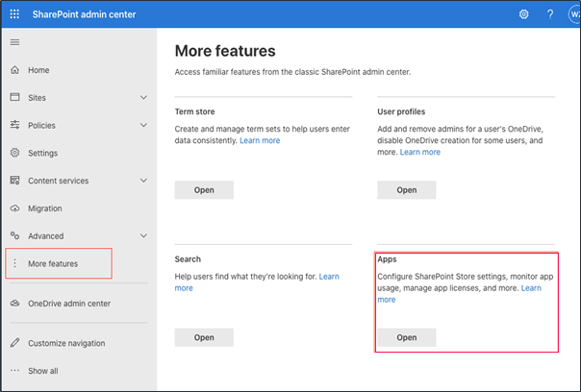This screenshot has width=581, height=392.
Task: Open the app launcher waffle icon
Action: coord(14,14)
